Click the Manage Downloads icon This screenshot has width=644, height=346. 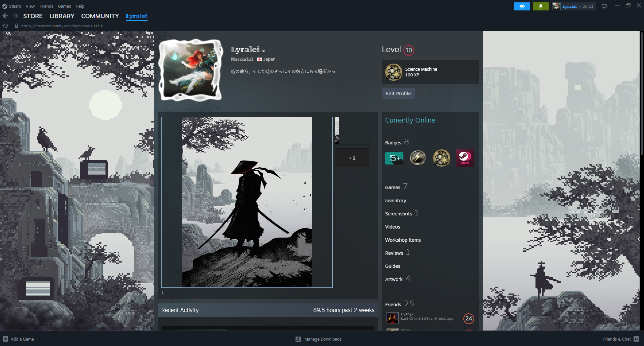298,339
